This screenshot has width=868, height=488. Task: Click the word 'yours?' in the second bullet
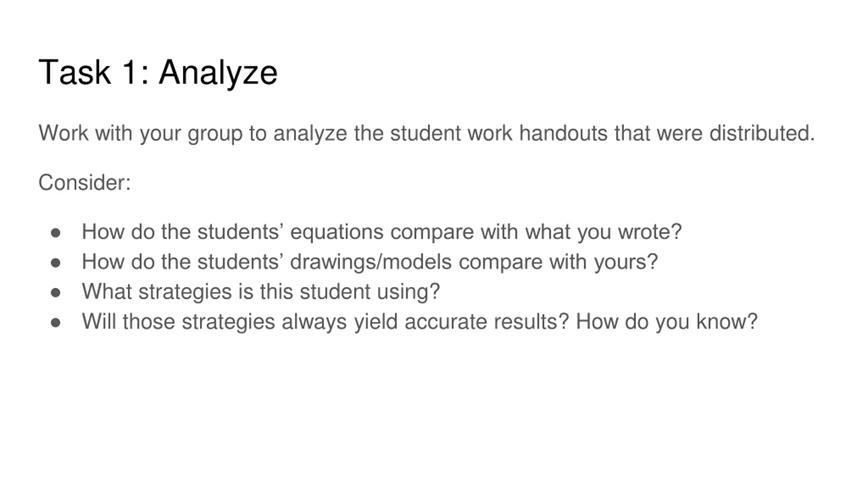[626, 263]
